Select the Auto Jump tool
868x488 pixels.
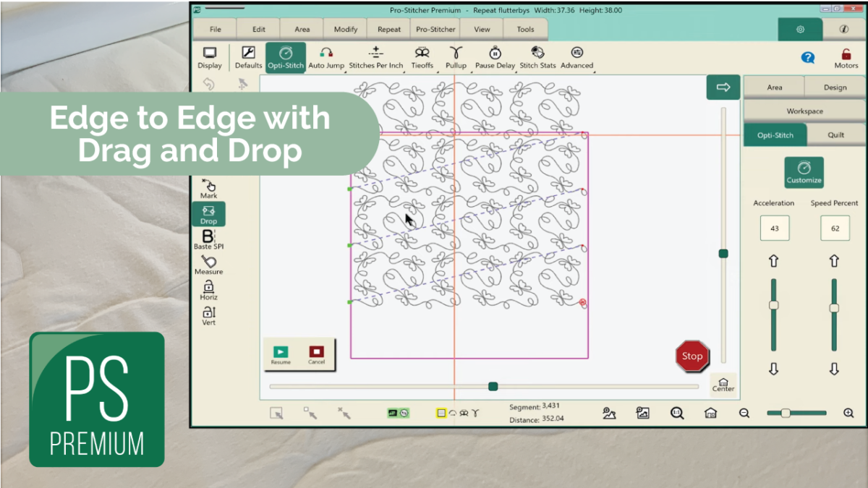click(326, 57)
